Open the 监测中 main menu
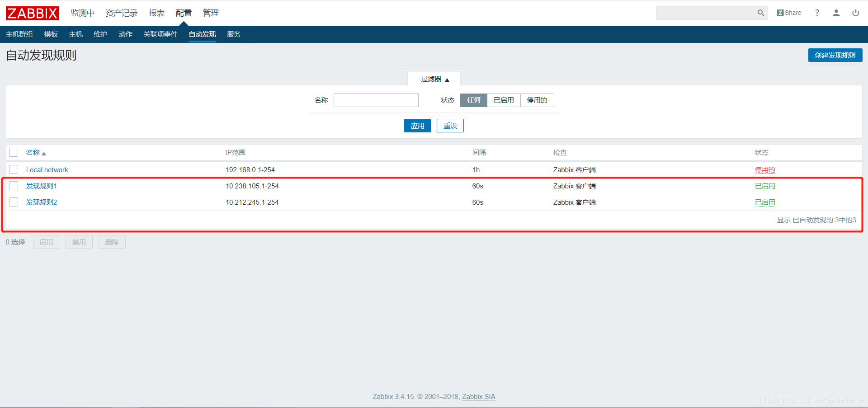Viewport: 868px width, 408px height. coord(82,13)
